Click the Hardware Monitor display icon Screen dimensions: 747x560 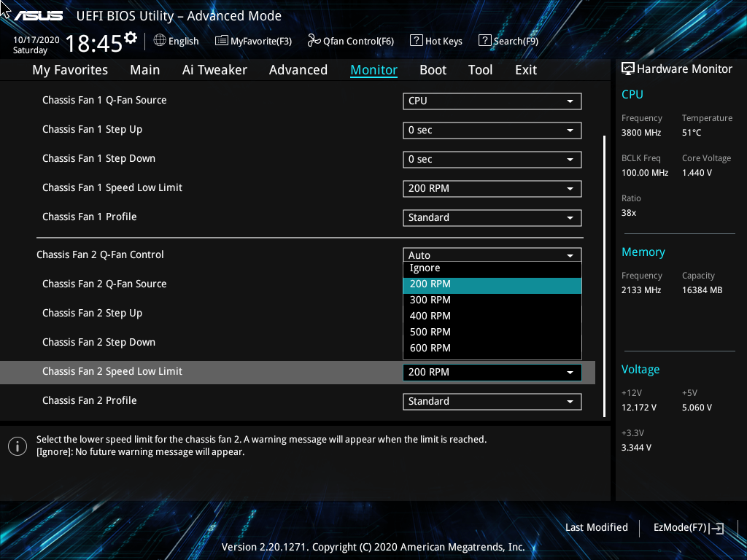pos(628,69)
